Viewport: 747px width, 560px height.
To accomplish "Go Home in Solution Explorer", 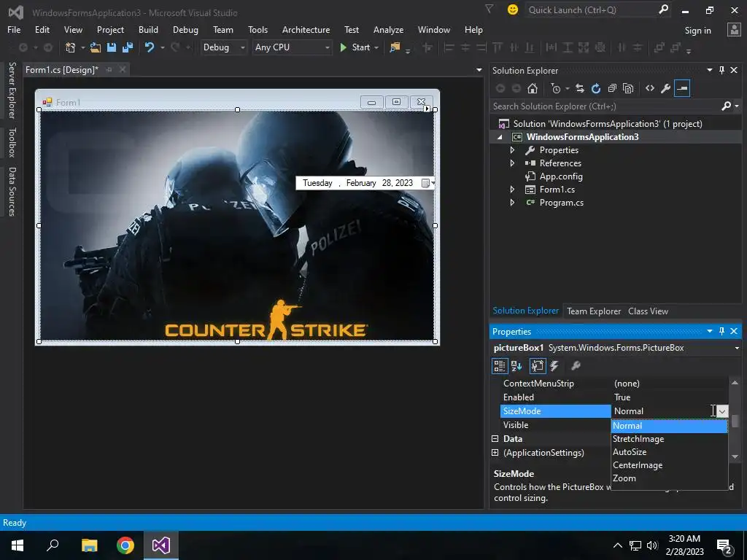I will coord(533,88).
